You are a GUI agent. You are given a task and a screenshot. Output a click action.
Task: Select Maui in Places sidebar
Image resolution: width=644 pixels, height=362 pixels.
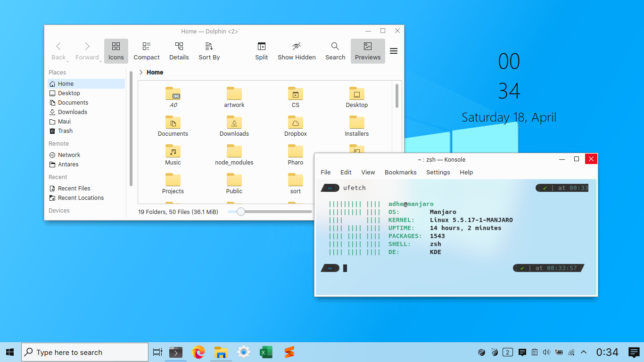tap(86, 121)
